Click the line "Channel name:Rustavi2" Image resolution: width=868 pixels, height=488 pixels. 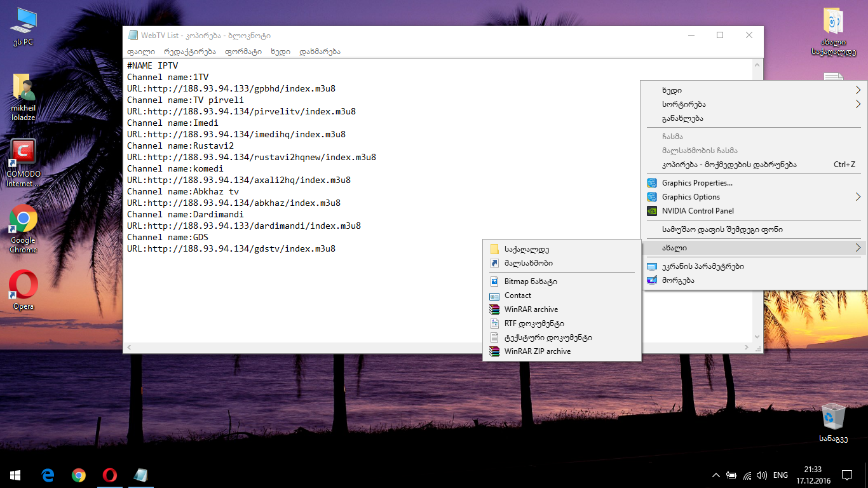coord(180,146)
